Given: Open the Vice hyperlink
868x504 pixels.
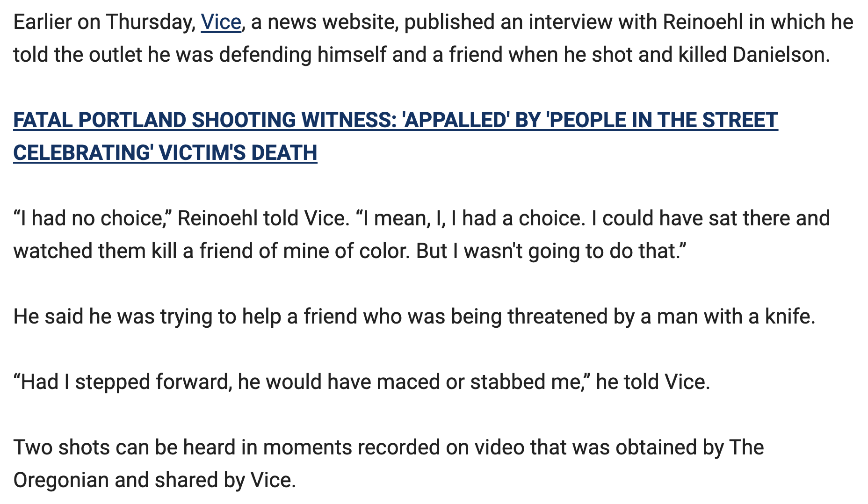Looking at the screenshot, I should tap(221, 22).
